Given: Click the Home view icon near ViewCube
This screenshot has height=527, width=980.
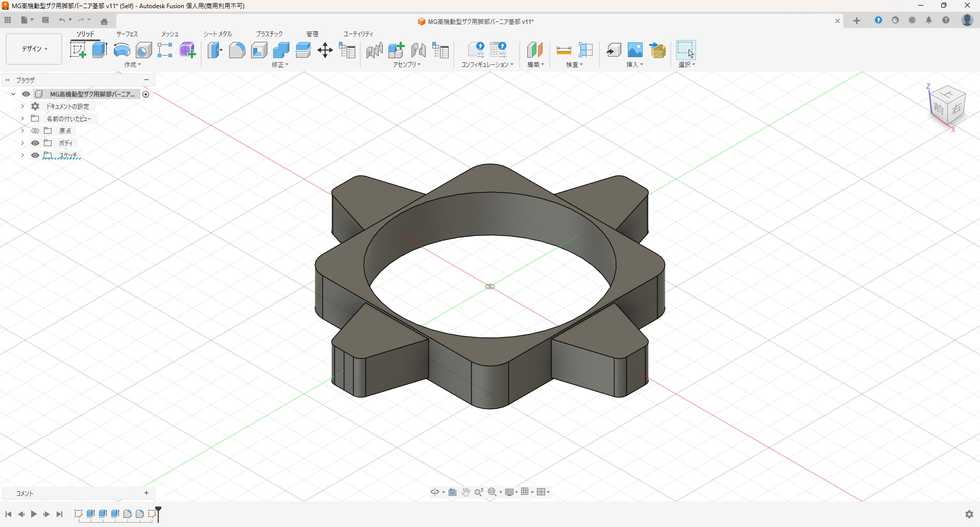Looking at the screenshot, I should (x=104, y=21).
